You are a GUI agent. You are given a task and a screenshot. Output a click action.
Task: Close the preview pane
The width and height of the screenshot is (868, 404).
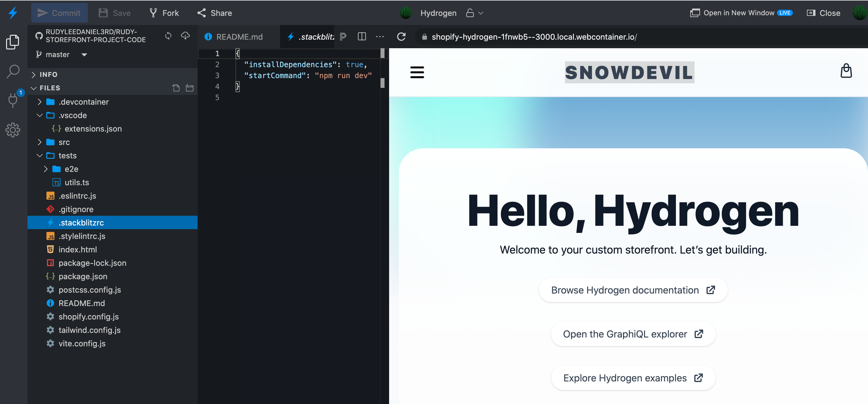(x=823, y=13)
